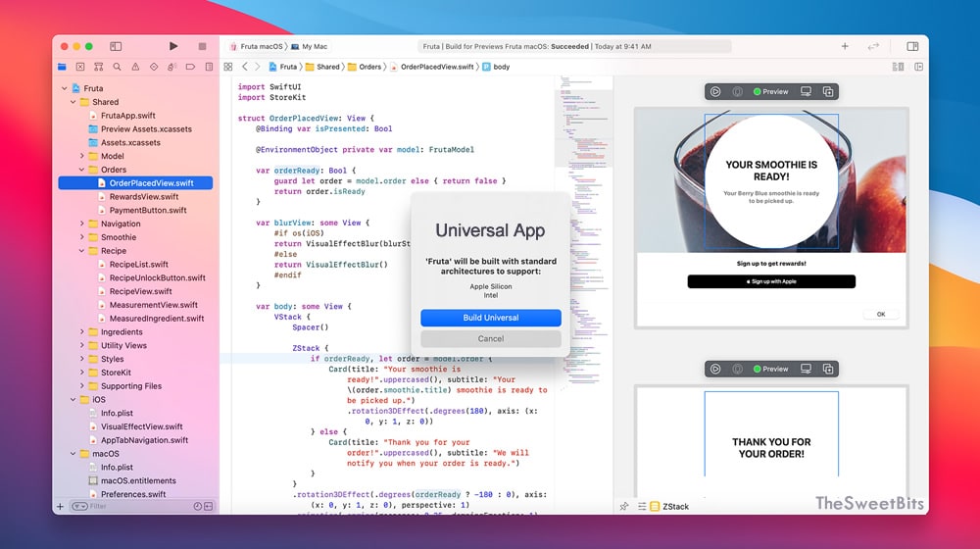Open the Report navigator

[x=209, y=67]
